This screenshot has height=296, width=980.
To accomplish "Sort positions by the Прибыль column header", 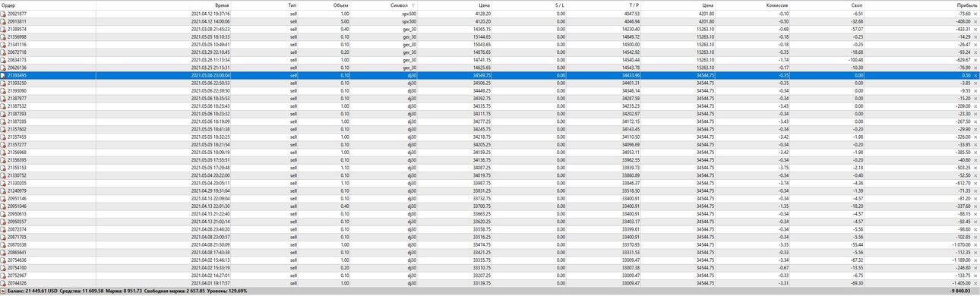I will [x=967, y=5].
